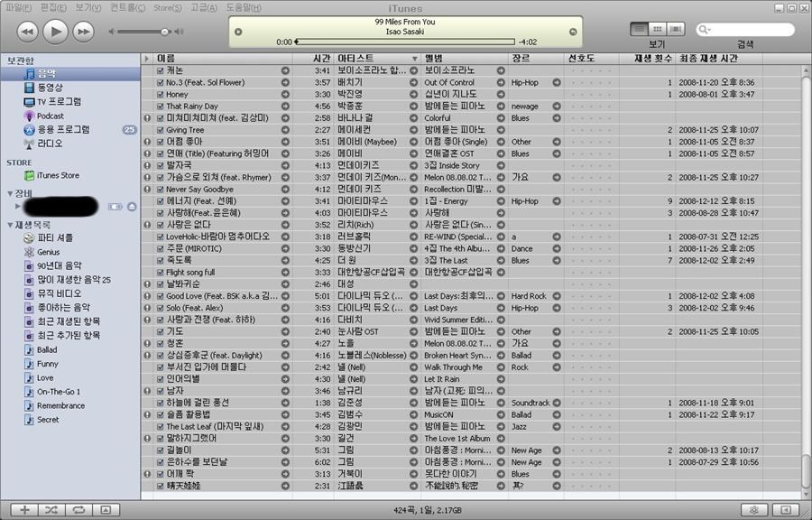Adjust the volume slider knob
This screenshot has height=520, width=812.
pos(165,32)
